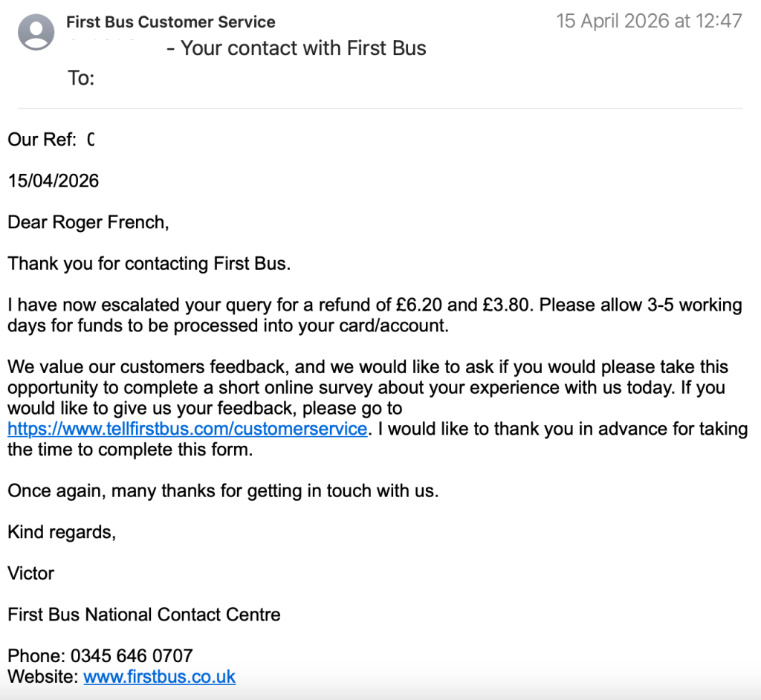Click the First Bus National Contact Centre line
Screen dimensions: 761x700
(x=144, y=615)
